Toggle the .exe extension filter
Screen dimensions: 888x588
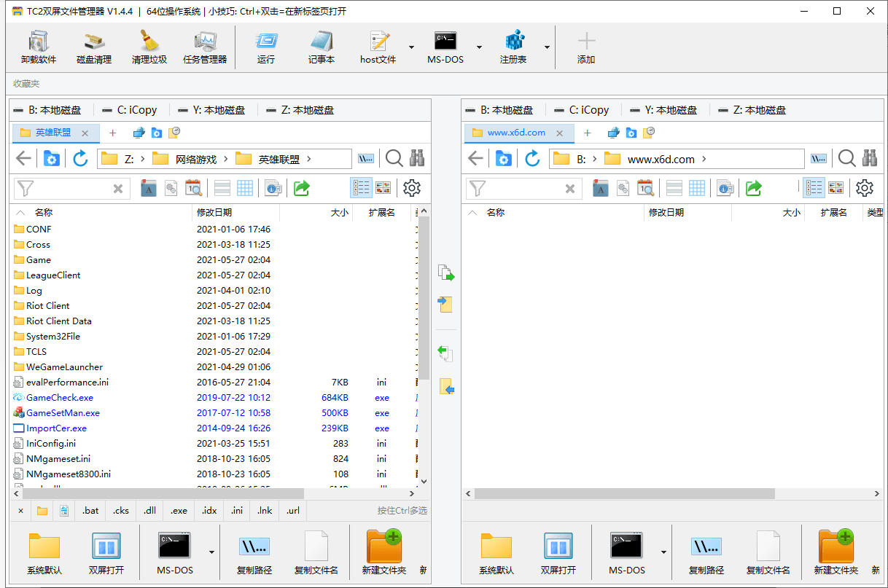[179, 511]
